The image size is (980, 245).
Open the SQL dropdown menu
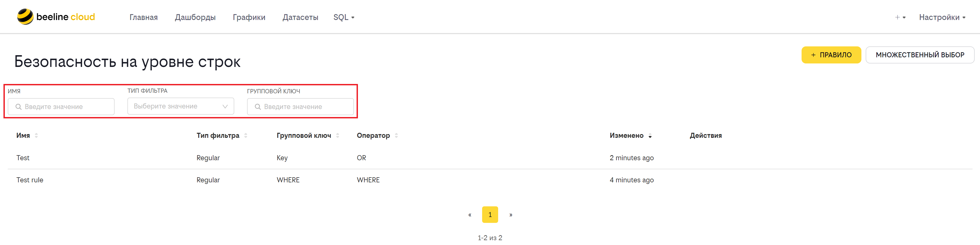pyautogui.click(x=344, y=18)
